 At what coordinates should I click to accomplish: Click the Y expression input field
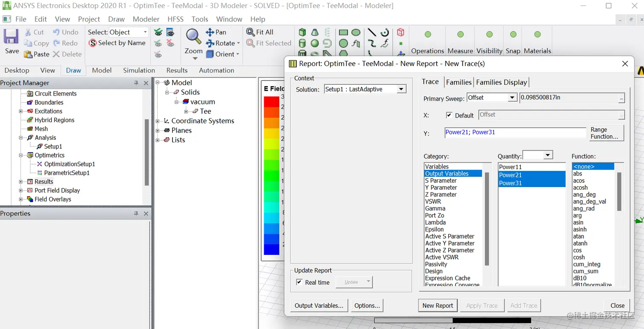515,133
